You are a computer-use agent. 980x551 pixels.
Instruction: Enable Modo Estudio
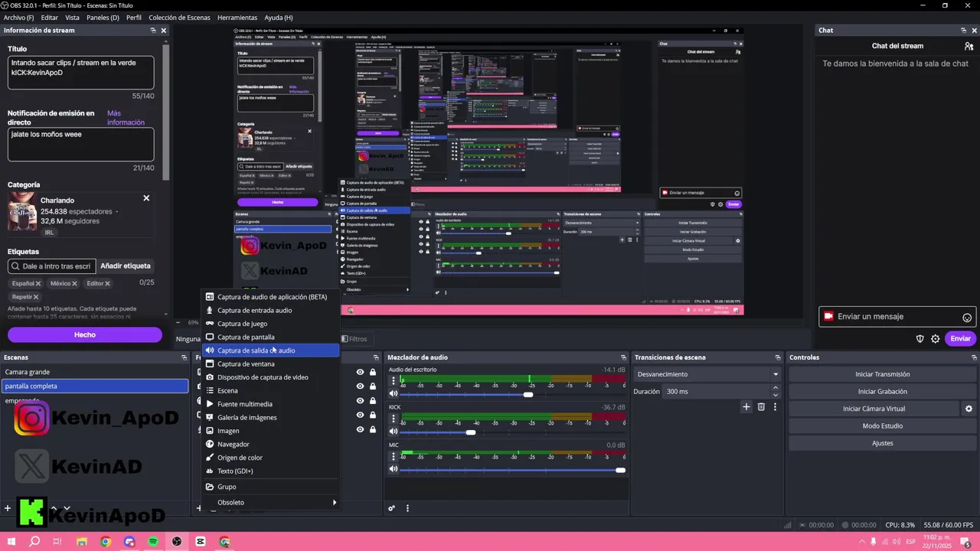click(882, 425)
